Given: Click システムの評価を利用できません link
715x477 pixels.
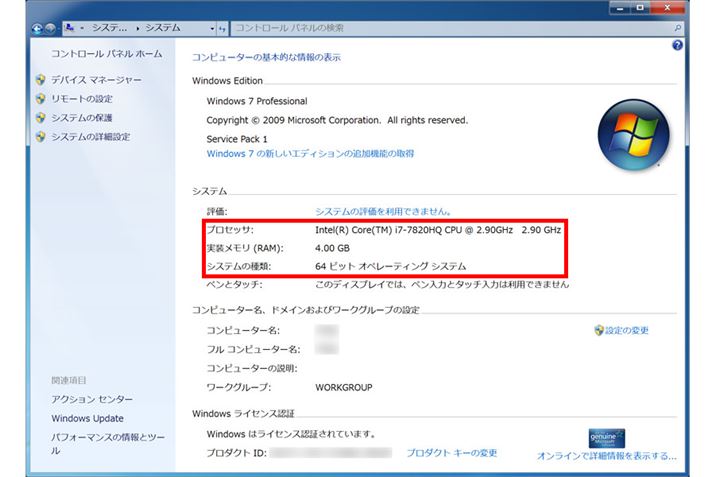Looking at the screenshot, I should tap(383, 212).
